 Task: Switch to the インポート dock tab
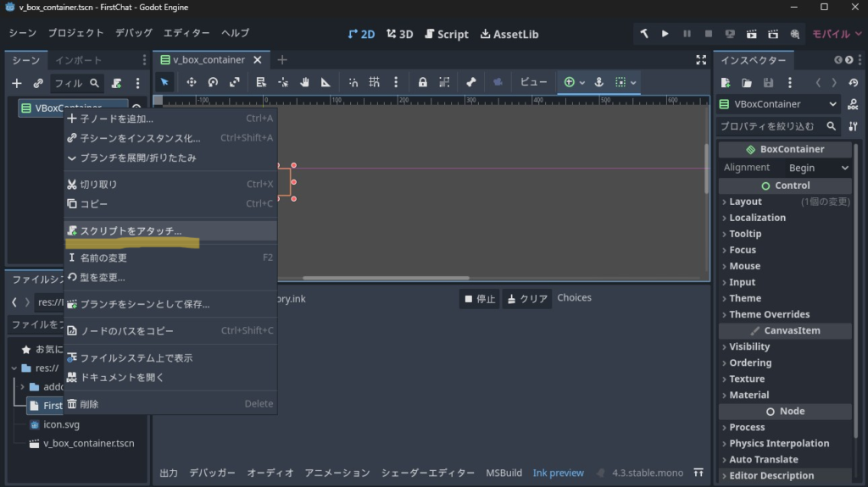coord(79,60)
